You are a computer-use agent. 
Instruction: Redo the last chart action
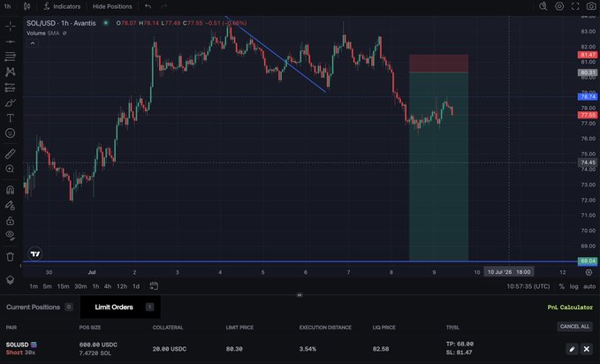[164, 6]
